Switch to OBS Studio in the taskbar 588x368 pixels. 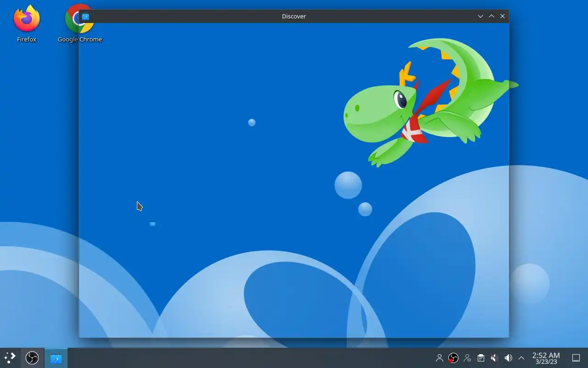pyautogui.click(x=32, y=358)
